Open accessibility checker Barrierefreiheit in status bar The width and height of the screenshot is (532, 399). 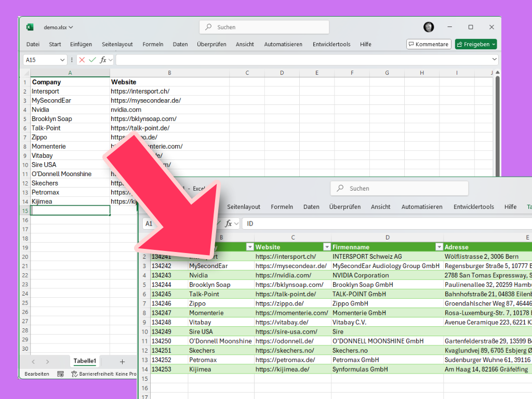pos(103,374)
